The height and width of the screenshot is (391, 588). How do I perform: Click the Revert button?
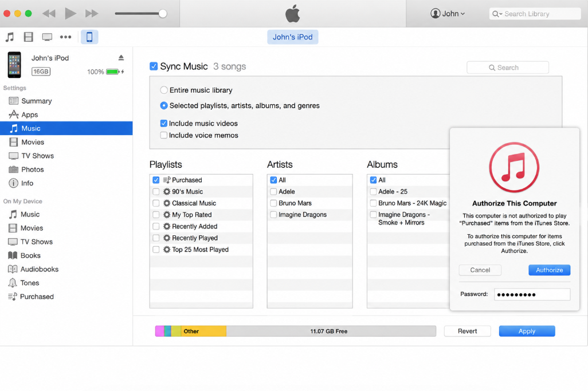tap(467, 331)
